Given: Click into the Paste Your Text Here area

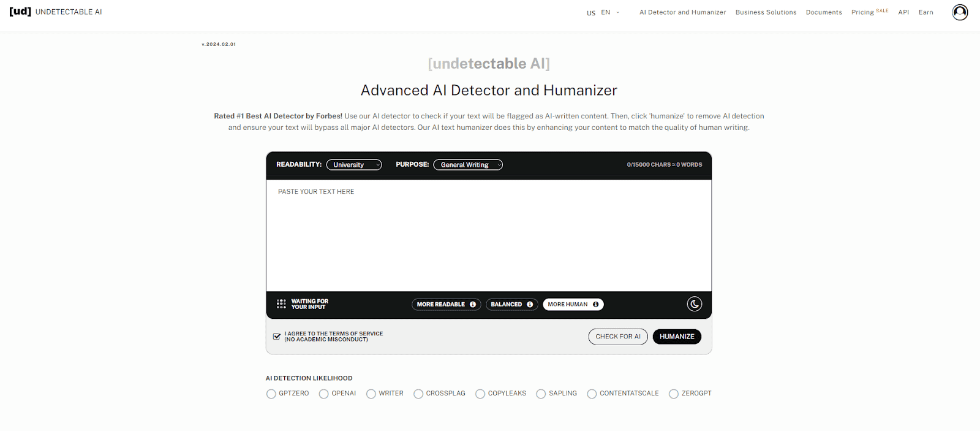Looking at the screenshot, I should (489, 235).
